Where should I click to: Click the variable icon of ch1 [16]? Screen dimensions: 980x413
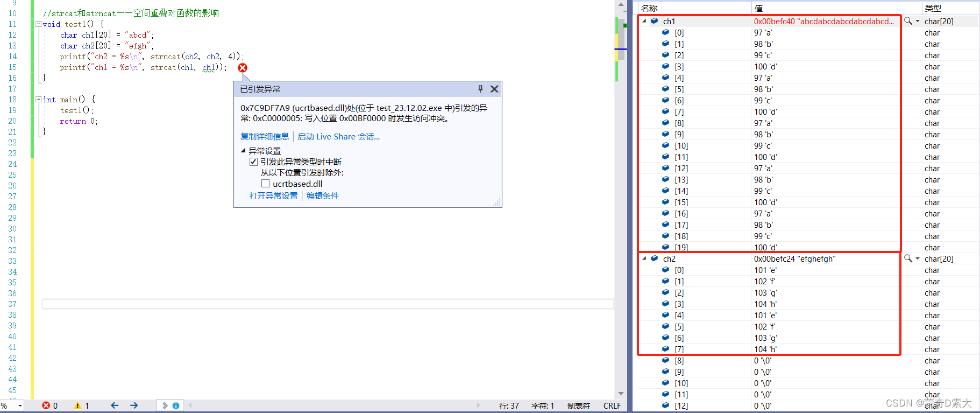(x=665, y=213)
